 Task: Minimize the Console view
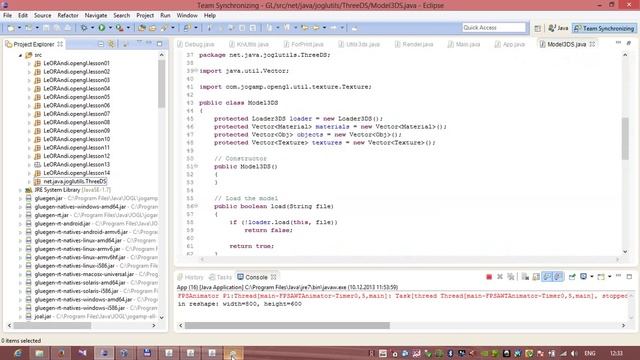[x=618, y=276]
